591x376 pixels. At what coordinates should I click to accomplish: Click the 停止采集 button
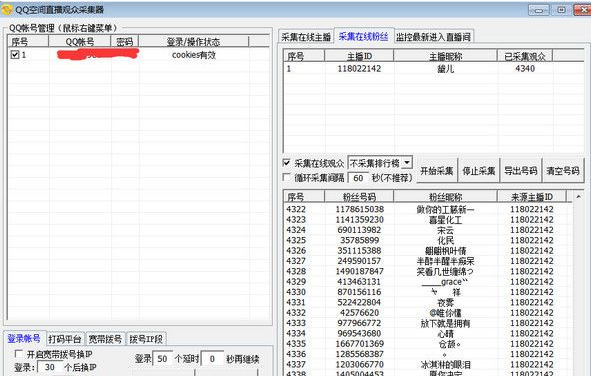pos(479,171)
